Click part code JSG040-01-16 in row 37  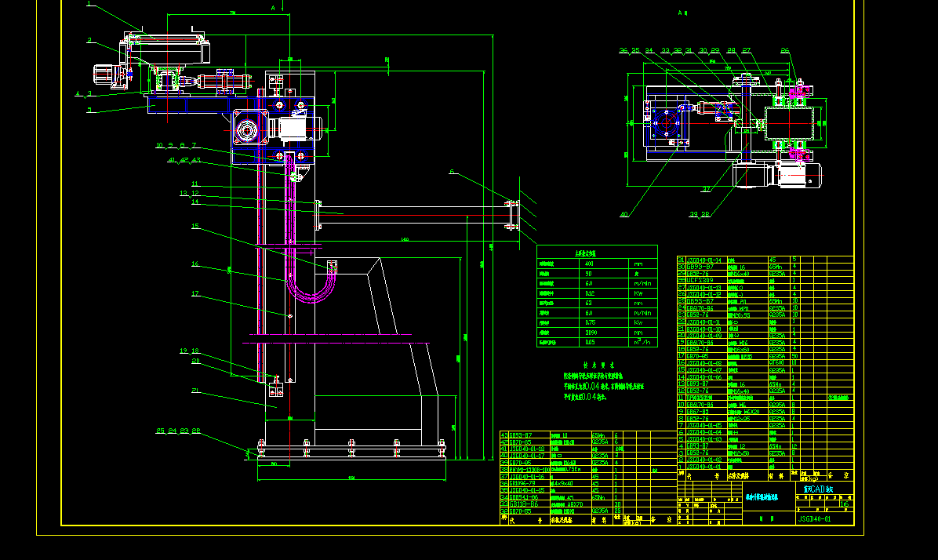tap(527, 477)
